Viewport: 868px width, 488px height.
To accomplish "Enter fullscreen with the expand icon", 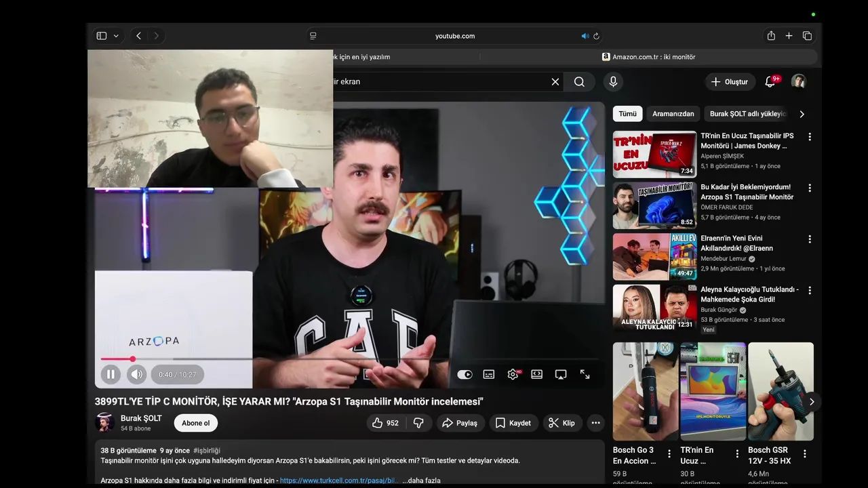I will 585,374.
